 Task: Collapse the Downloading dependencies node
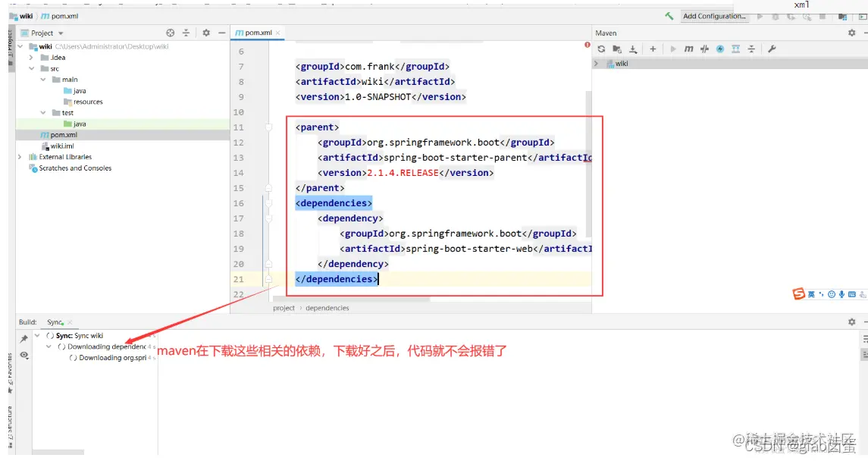tap(49, 347)
